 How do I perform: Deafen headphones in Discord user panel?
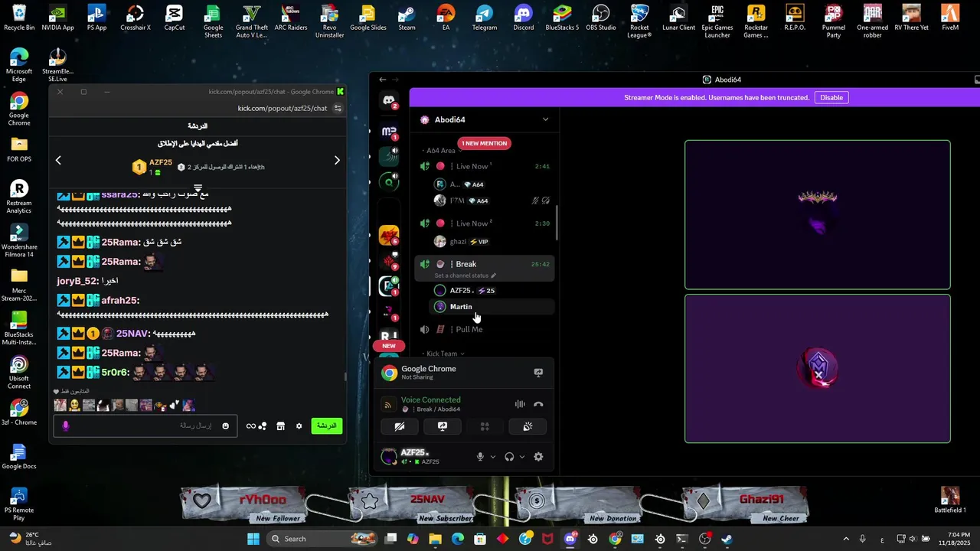[x=509, y=457]
